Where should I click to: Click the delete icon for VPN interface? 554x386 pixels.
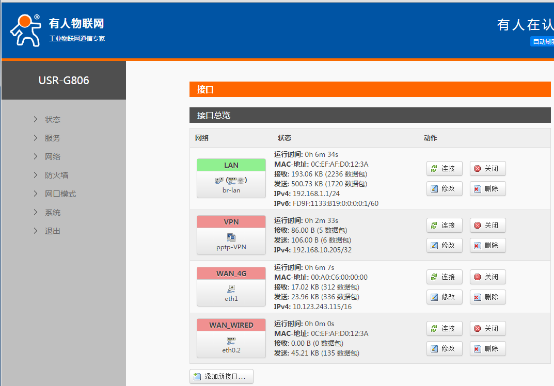477,245
